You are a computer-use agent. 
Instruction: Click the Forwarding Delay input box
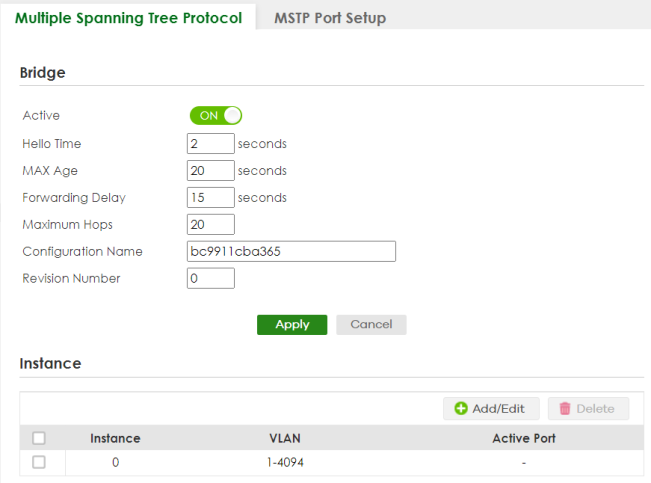(210, 197)
